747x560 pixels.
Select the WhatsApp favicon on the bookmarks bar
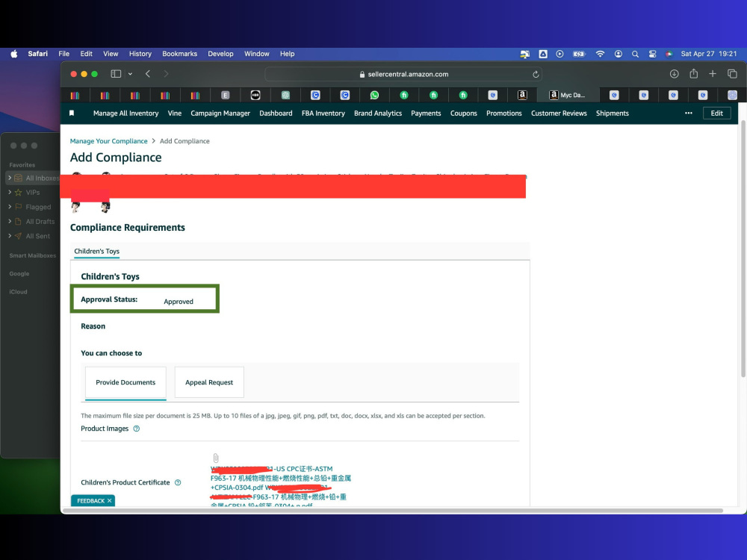point(374,95)
